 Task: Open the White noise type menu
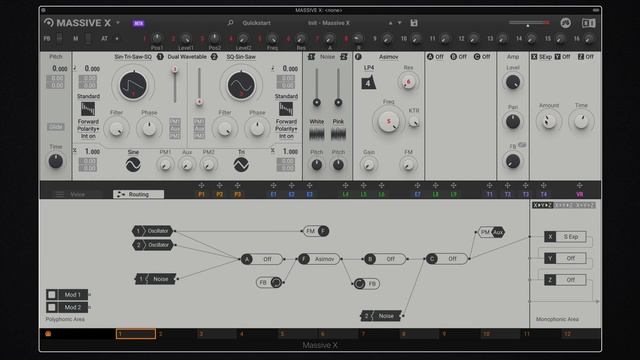[x=316, y=122]
